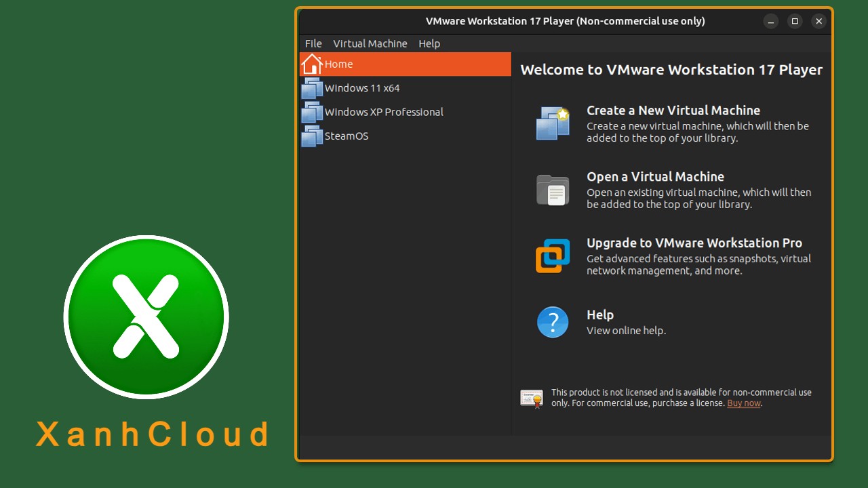The image size is (868, 488).
Task: Click the Open a Virtual Machine folder icon
Action: (x=553, y=190)
